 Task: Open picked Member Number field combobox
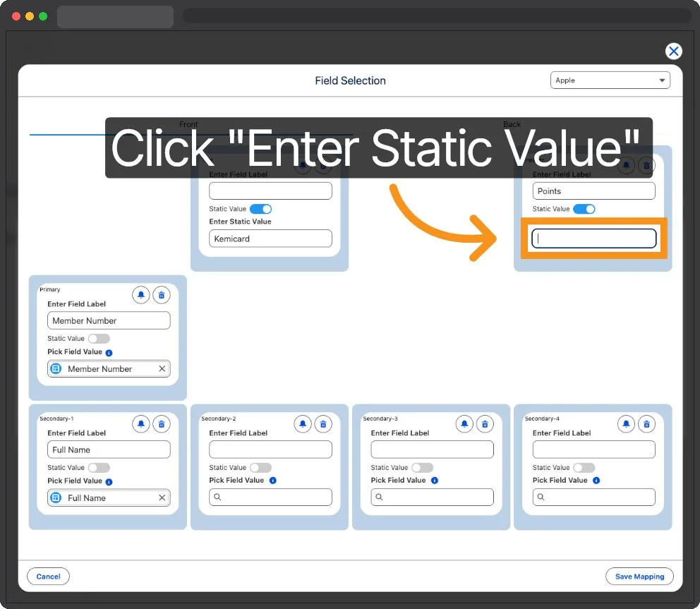point(109,369)
